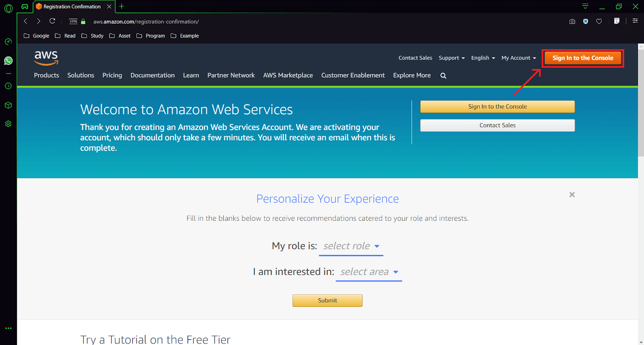Open the My Account dropdown
The height and width of the screenshot is (345, 644).
pyautogui.click(x=518, y=57)
